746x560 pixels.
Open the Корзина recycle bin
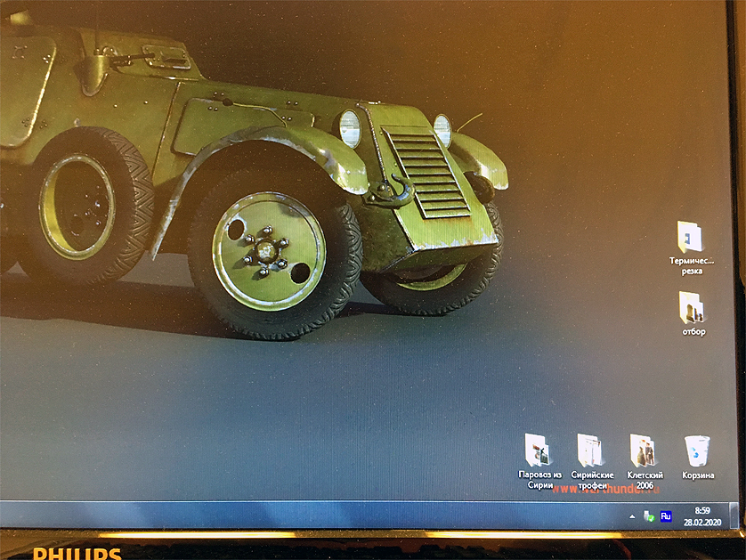click(x=697, y=457)
